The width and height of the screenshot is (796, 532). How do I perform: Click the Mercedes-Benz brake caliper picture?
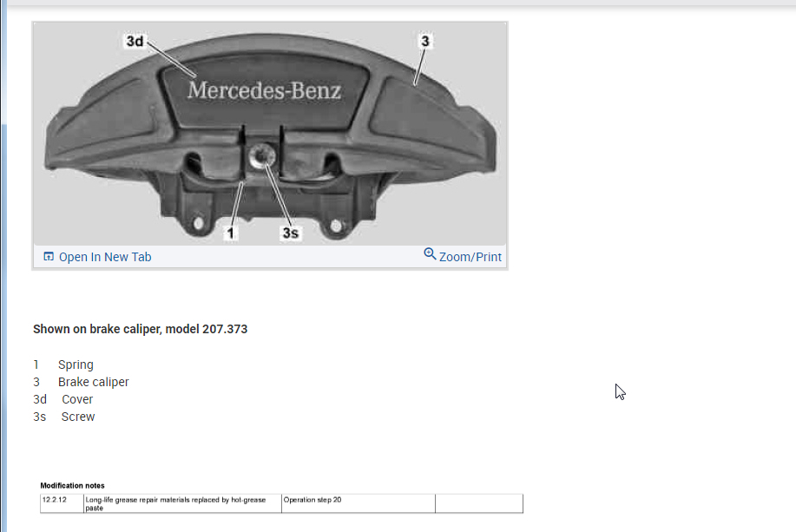270,134
